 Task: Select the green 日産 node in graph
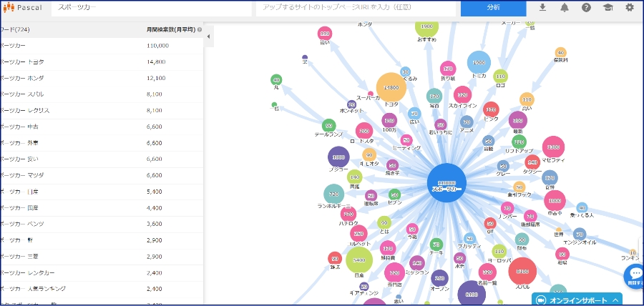(x=359, y=261)
